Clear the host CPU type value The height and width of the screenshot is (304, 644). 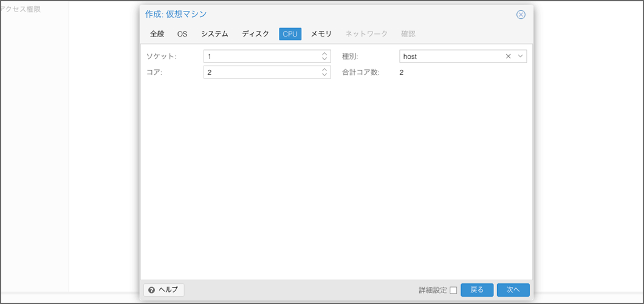pyautogui.click(x=509, y=56)
